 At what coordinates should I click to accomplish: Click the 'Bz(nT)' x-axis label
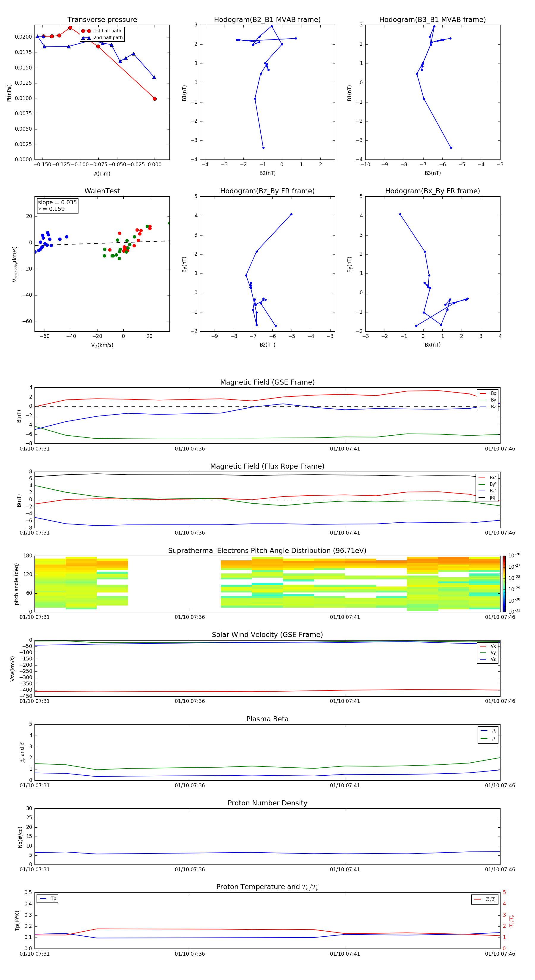pyautogui.click(x=267, y=345)
